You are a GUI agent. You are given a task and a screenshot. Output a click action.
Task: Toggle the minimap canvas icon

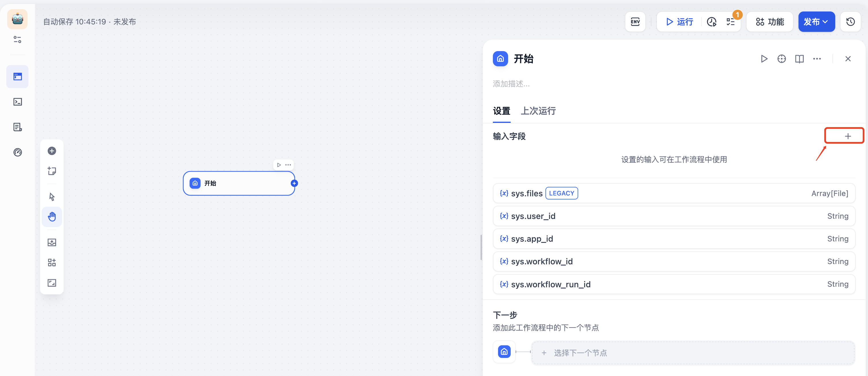click(51, 283)
